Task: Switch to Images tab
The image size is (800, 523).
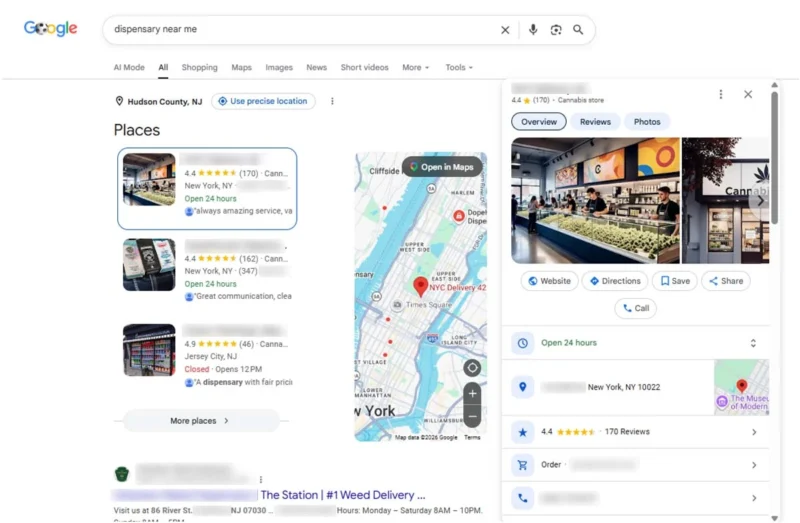Action: click(279, 67)
